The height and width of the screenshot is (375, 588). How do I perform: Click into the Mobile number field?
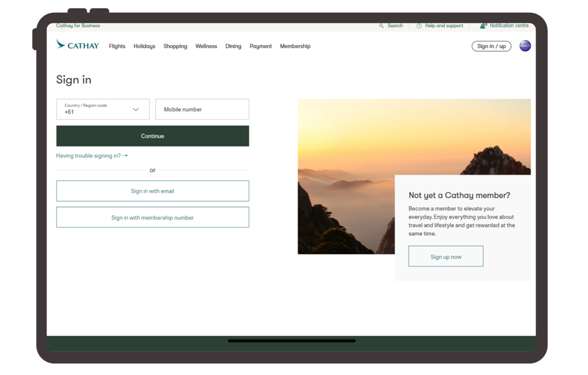pos(202,109)
